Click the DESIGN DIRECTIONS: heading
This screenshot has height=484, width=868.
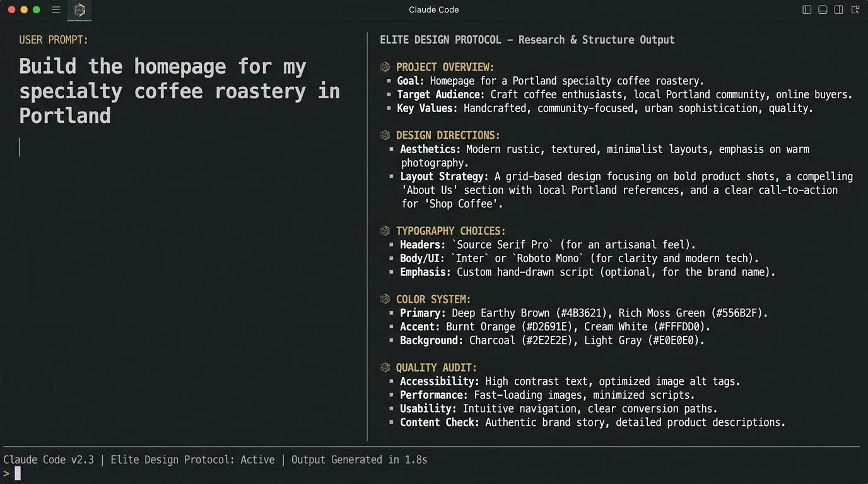click(x=448, y=135)
